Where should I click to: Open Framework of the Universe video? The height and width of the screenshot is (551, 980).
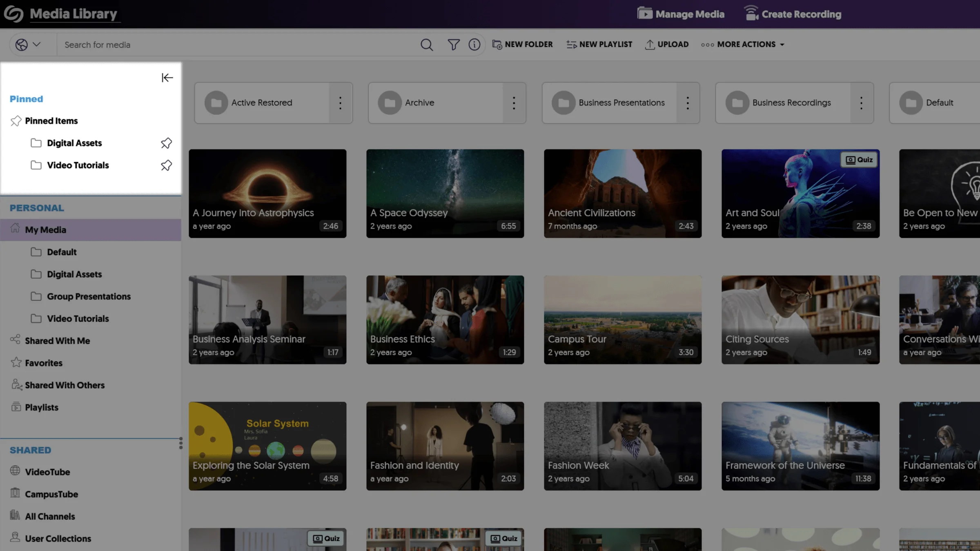pyautogui.click(x=800, y=446)
